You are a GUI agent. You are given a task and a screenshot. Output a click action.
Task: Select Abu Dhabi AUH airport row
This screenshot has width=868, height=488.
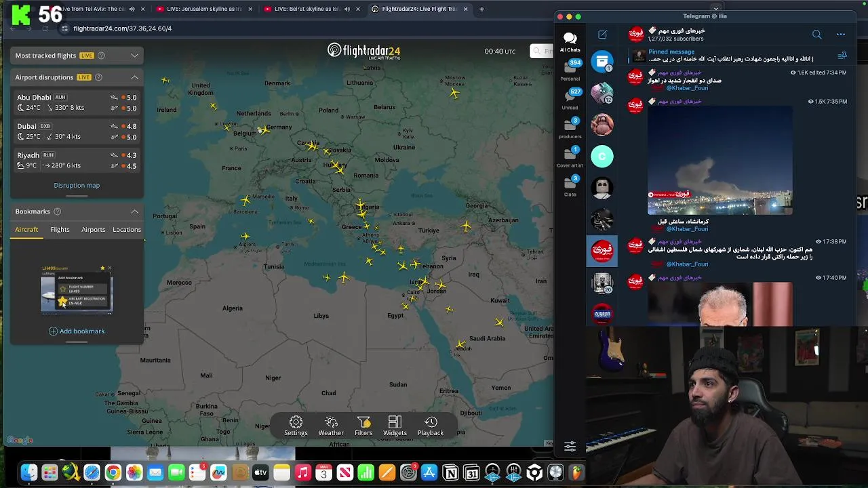77,102
